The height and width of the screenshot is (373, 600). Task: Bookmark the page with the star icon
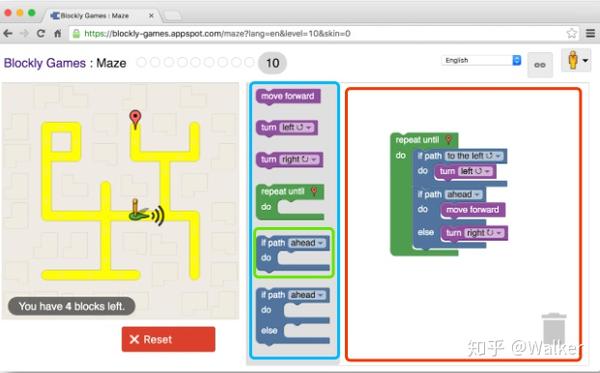(572, 34)
